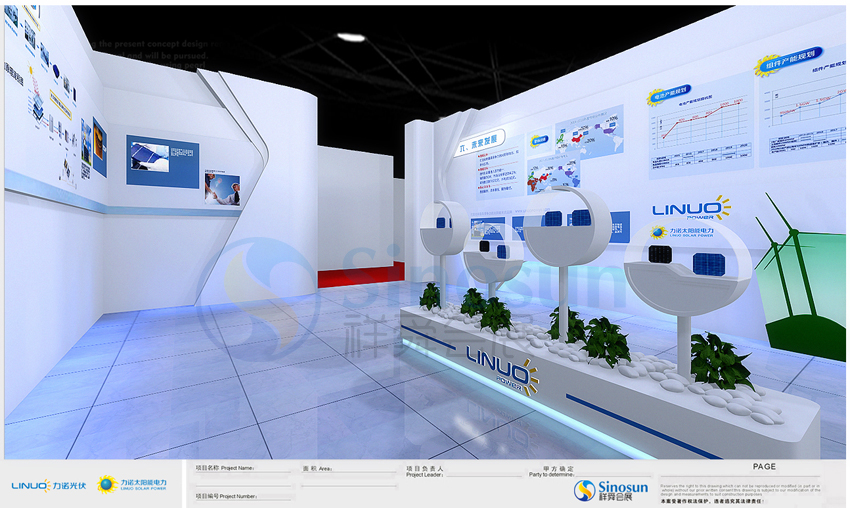Click the Project Leader field line
The image size is (850, 508).
pos(482,475)
